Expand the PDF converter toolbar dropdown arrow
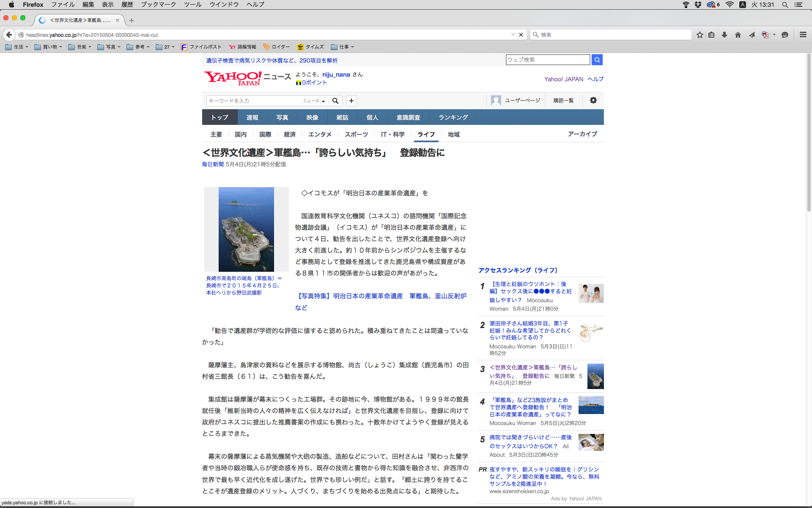This screenshot has width=812, height=508. 774,35
